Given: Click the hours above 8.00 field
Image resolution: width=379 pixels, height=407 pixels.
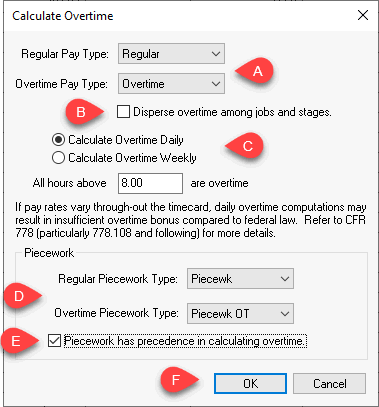Looking at the screenshot, I should 150,183.
